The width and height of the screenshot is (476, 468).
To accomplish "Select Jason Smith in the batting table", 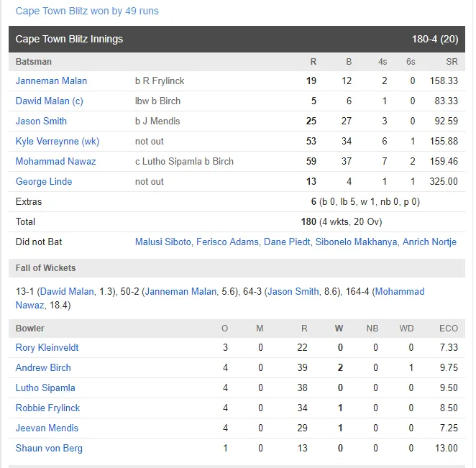I will pyautogui.click(x=41, y=121).
